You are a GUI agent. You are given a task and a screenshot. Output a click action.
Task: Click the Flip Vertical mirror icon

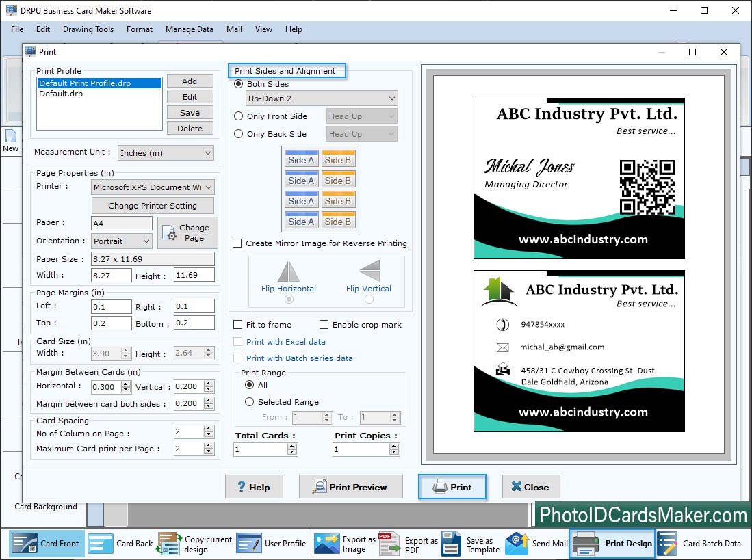tap(369, 271)
